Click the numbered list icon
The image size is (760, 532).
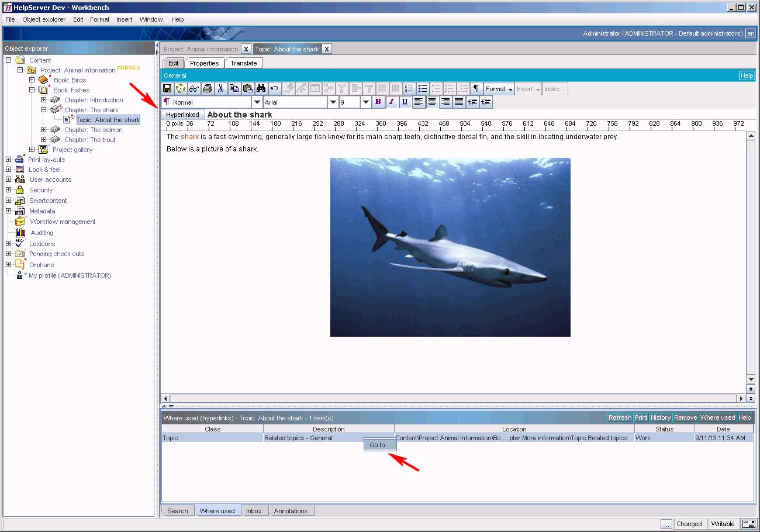coord(409,88)
